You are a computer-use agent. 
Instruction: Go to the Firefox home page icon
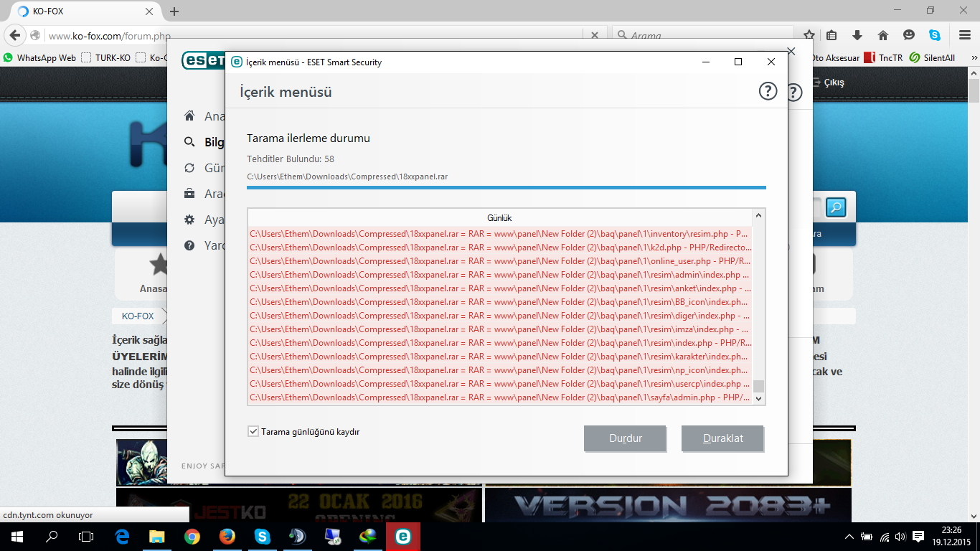[883, 35]
